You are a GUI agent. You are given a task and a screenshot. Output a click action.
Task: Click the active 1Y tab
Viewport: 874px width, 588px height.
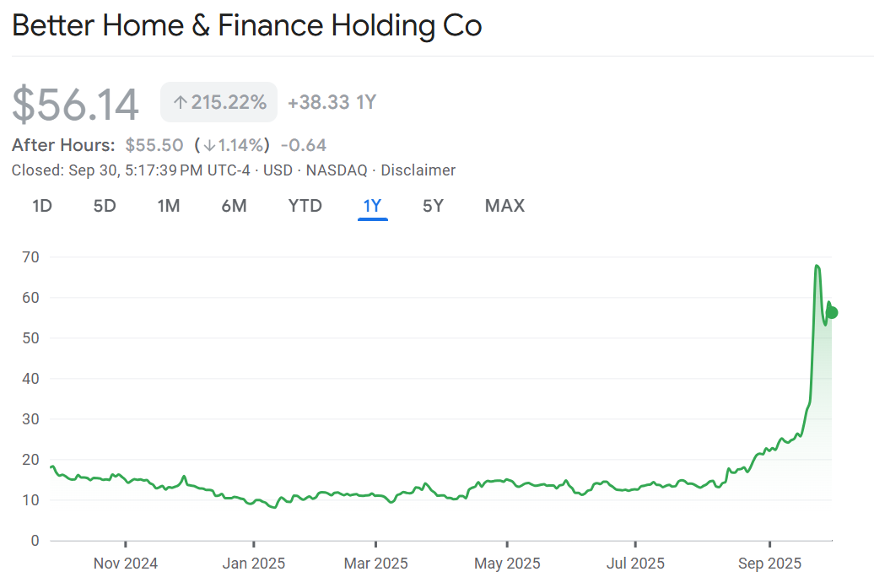pyautogui.click(x=372, y=205)
